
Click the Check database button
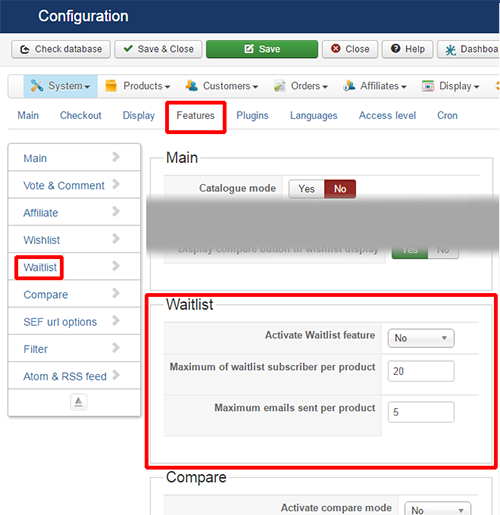coord(61,49)
